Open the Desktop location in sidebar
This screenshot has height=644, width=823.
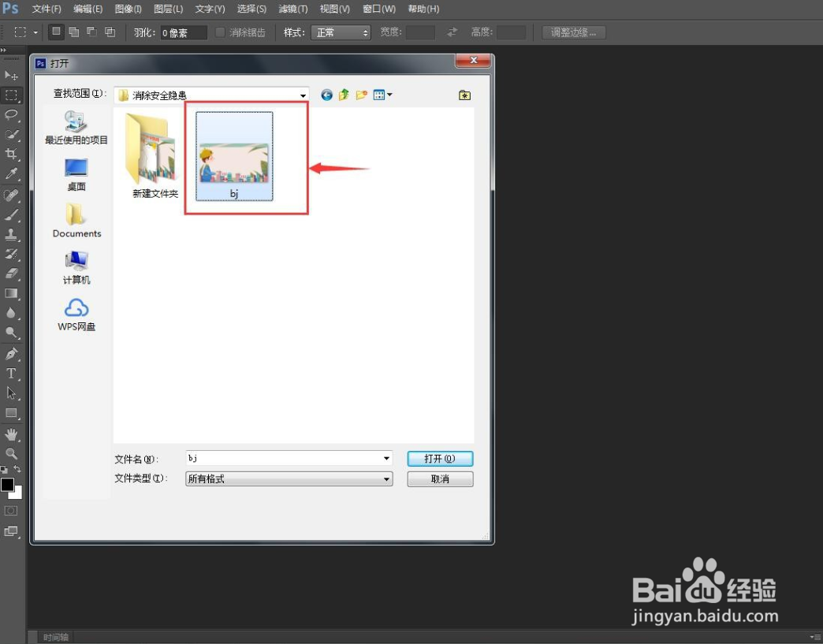[x=76, y=175]
